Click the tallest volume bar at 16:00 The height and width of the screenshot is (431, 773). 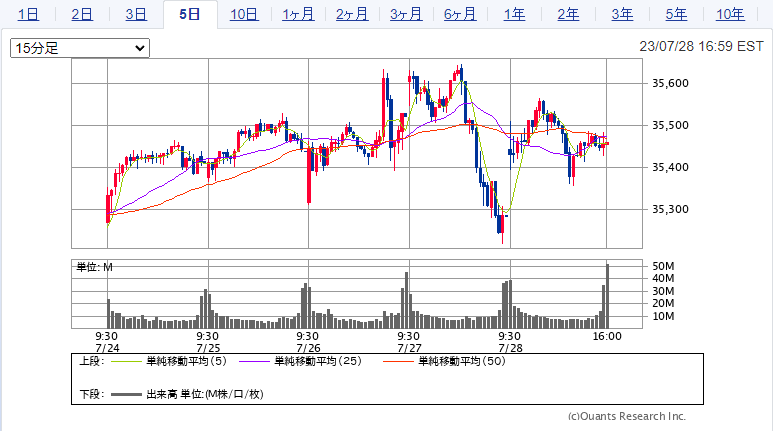coord(607,296)
